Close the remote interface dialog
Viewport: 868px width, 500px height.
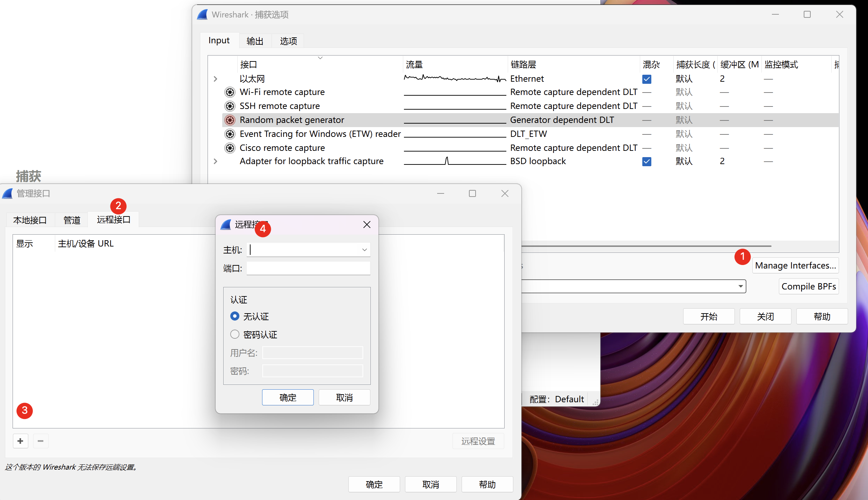(367, 225)
